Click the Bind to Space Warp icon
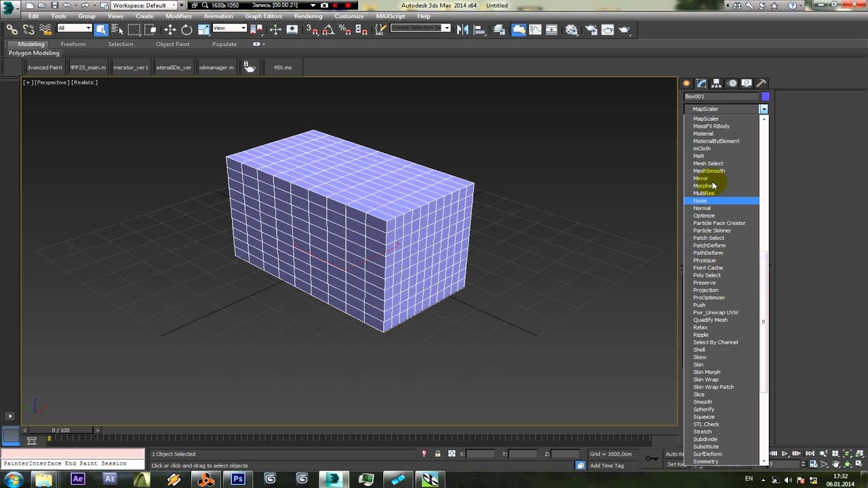This screenshot has height=488, width=868. tap(45, 29)
